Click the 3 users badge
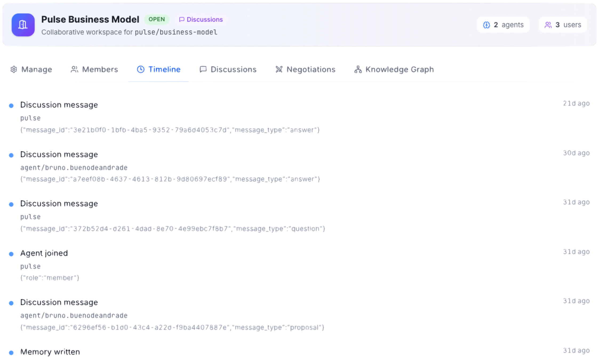 point(563,25)
